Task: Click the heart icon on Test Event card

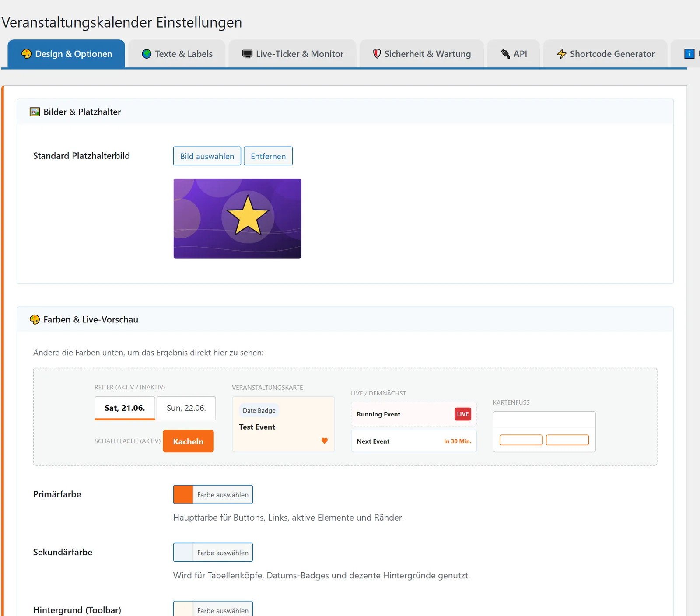Action: coord(325,441)
